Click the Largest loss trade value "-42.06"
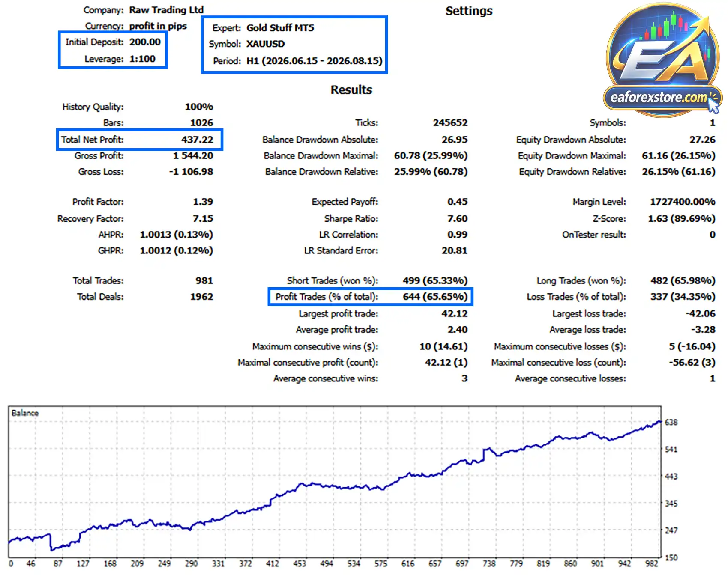The image size is (728, 581). coord(700,314)
